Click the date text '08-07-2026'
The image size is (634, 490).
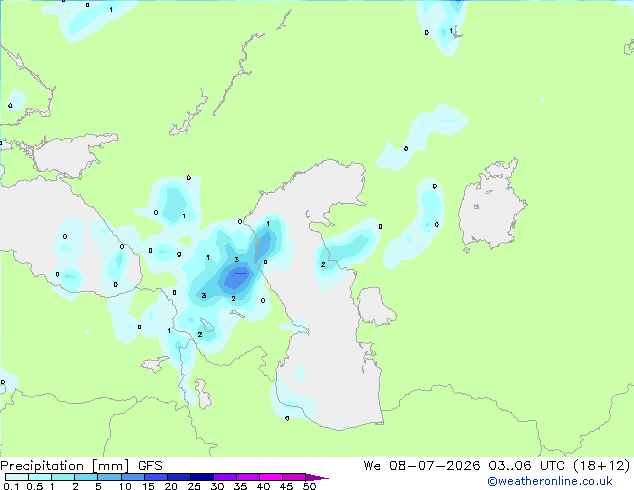pyautogui.click(x=435, y=466)
